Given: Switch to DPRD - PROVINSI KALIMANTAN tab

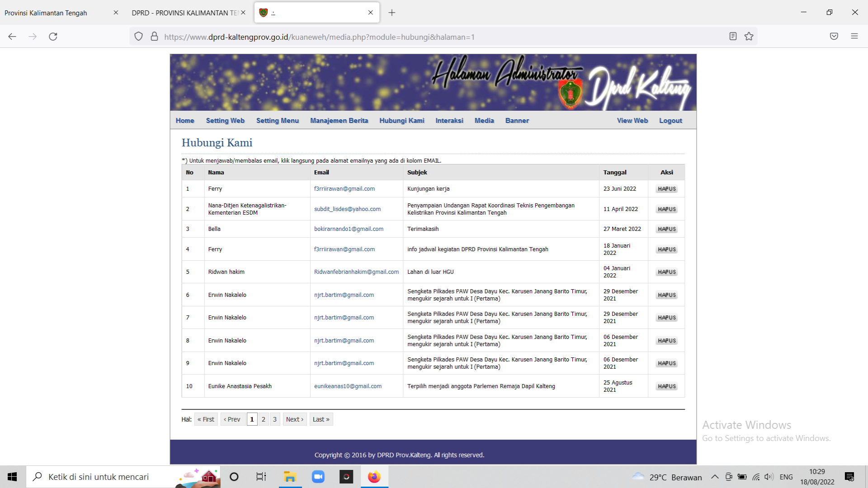Looking at the screenshot, I should (x=185, y=13).
